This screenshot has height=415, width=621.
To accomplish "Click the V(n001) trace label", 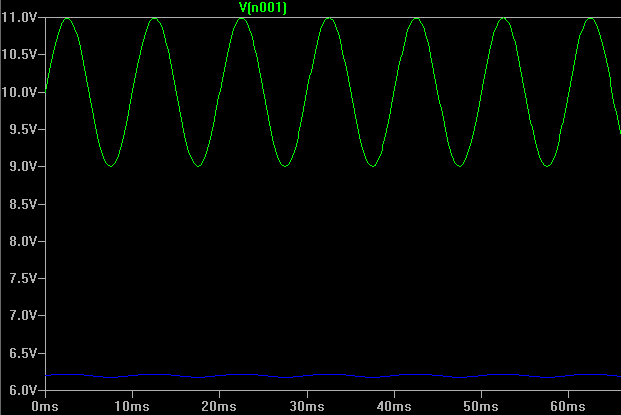I will point(263,7).
